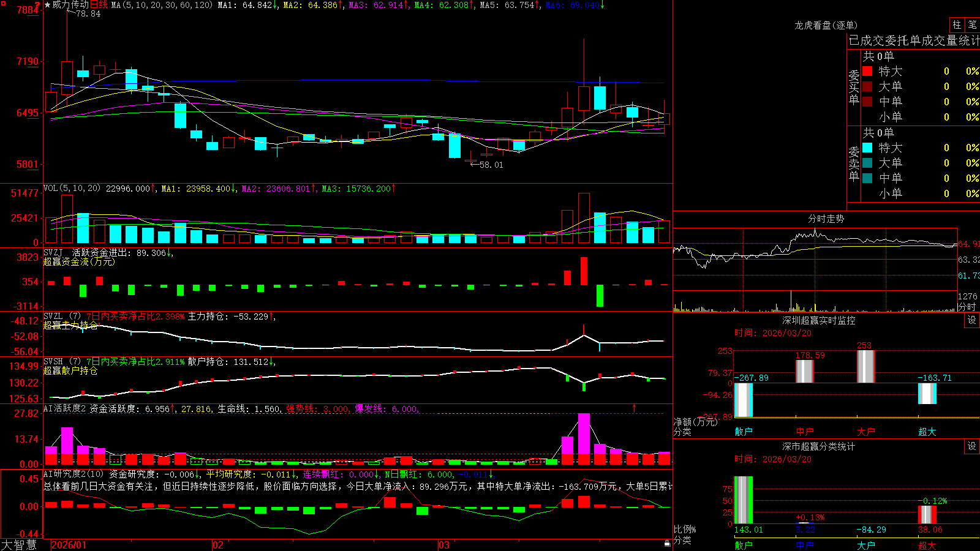Click the dark red 大单 buy order swatch

[x=867, y=86]
